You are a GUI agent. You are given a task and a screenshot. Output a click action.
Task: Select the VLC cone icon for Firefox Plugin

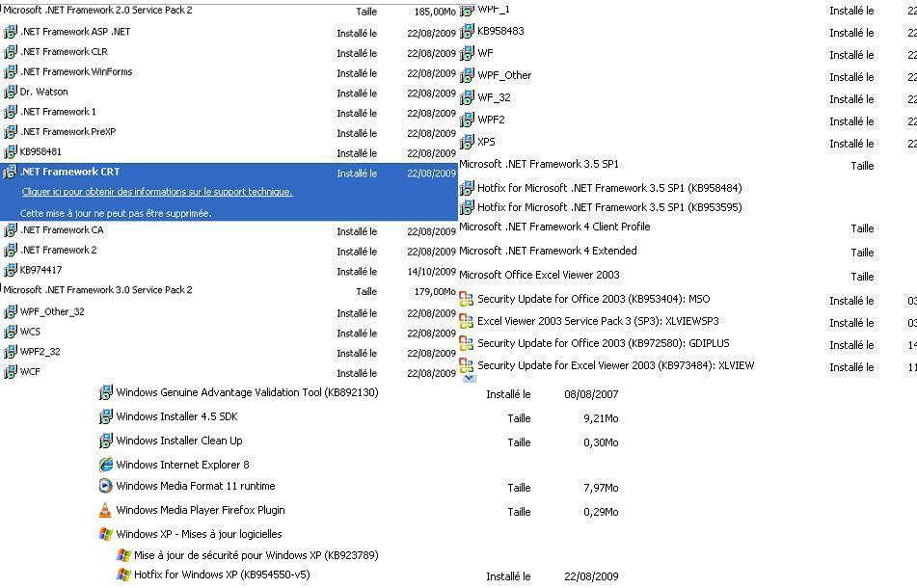click(105, 510)
